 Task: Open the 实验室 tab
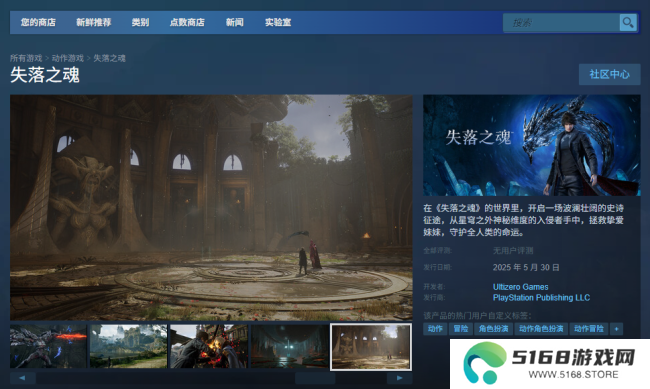(x=278, y=22)
